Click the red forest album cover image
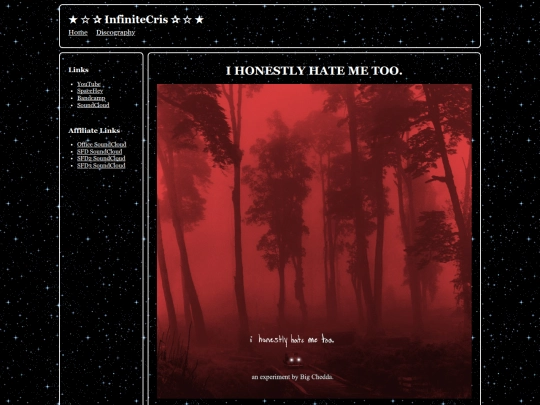540x405 pixels. point(314,241)
